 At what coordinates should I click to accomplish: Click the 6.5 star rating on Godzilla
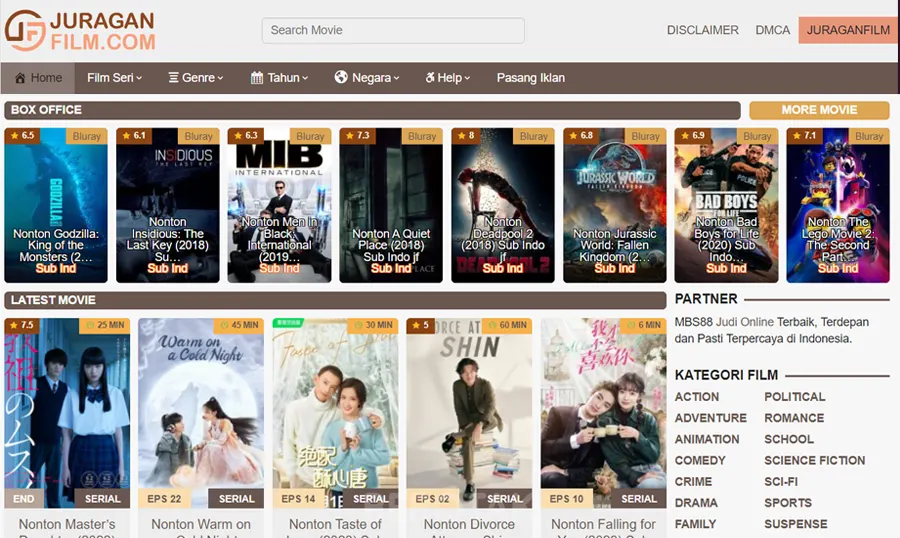coord(22,136)
